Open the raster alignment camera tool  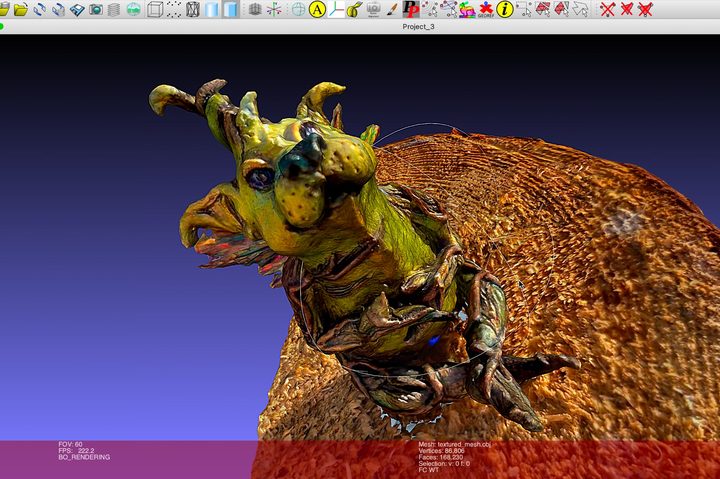(x=374, y=9)
